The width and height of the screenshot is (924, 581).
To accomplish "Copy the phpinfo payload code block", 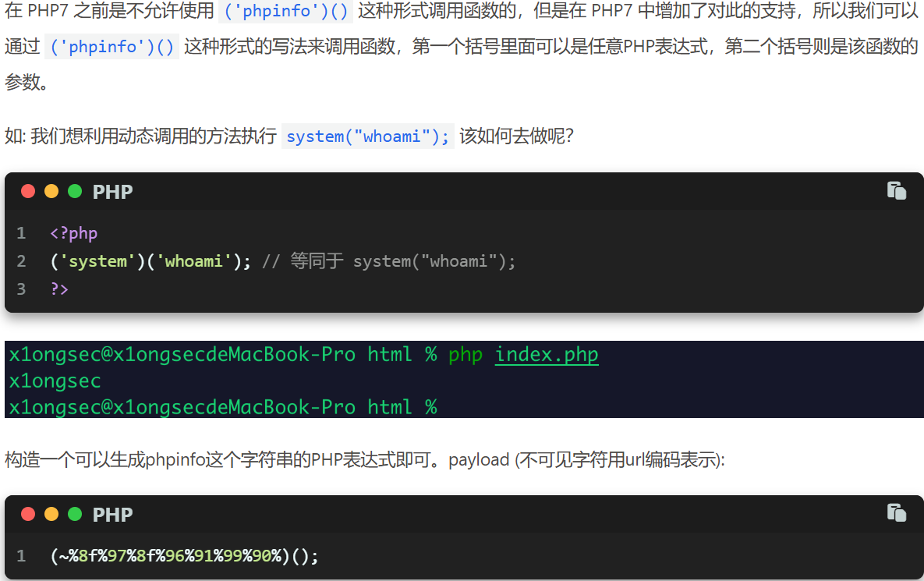I will [x=896, y=512].
